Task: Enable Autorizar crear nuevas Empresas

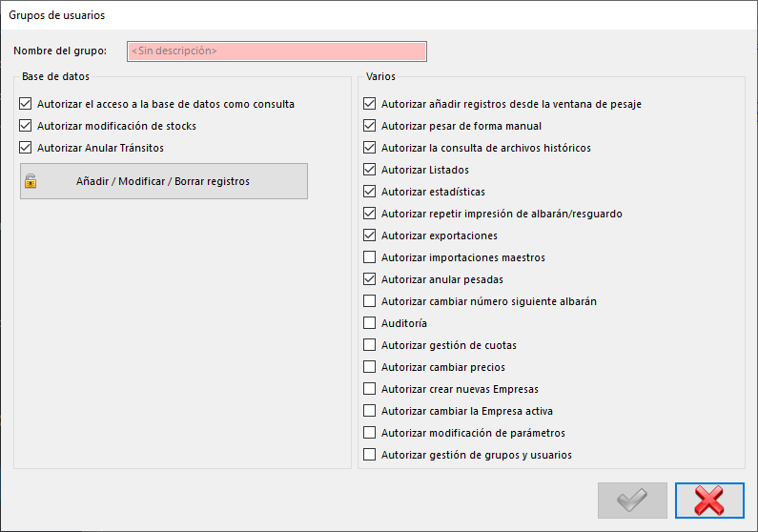Action: coord(369,388)
